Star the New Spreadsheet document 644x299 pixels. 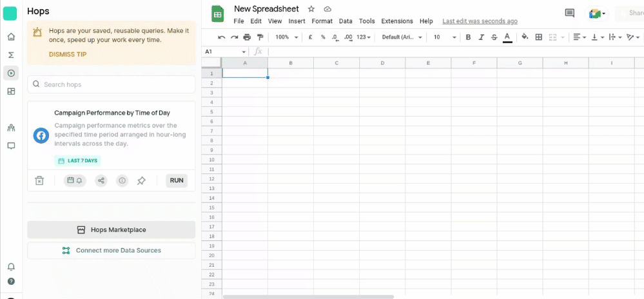311,9
